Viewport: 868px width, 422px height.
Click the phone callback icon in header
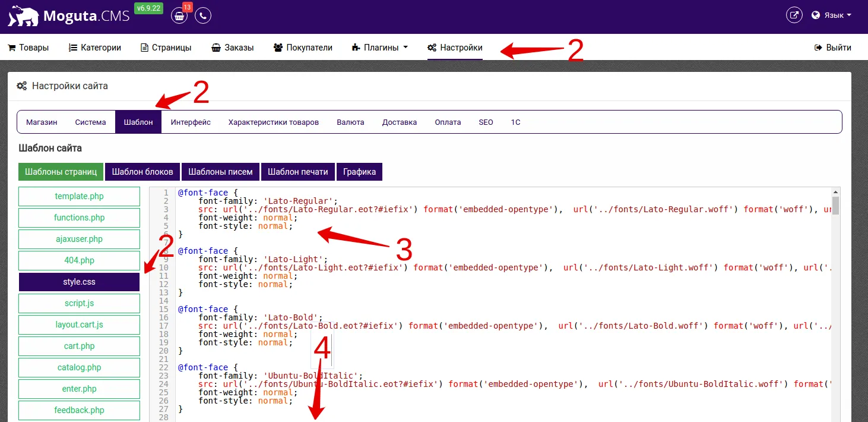203,16
